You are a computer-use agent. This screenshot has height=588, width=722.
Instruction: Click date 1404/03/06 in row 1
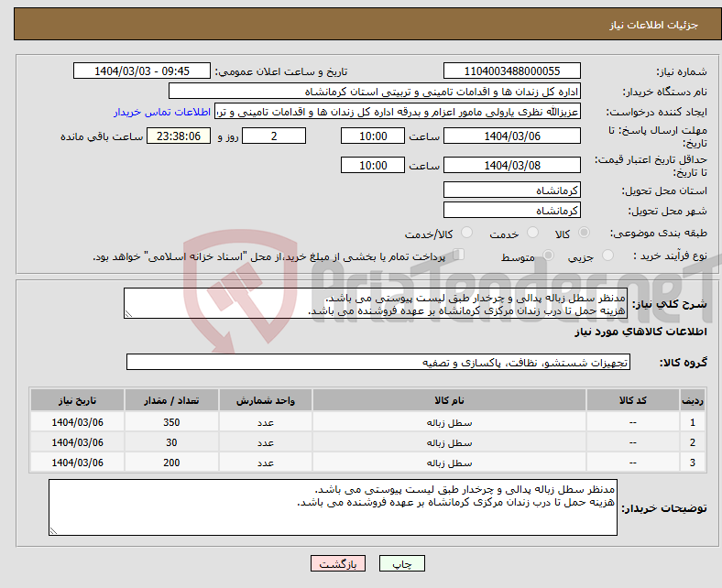[77, 422]
